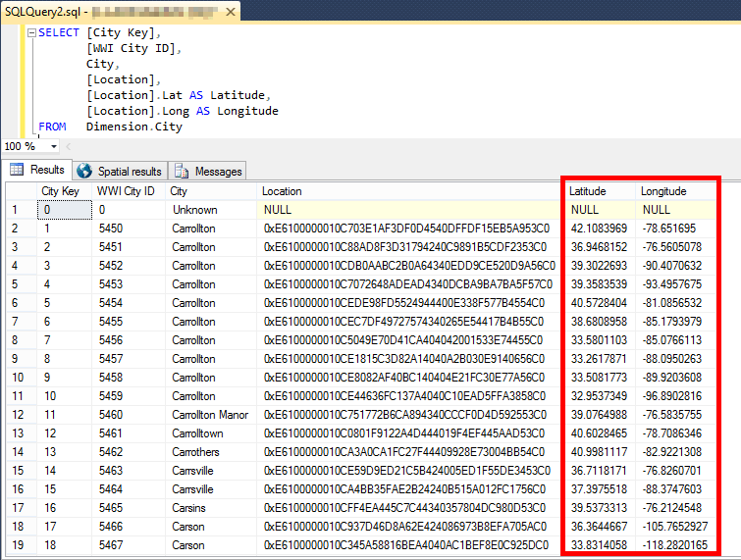This screenshot has width=741, height=560.
Task: Select the Latitude column header
Action: (601, 191)
